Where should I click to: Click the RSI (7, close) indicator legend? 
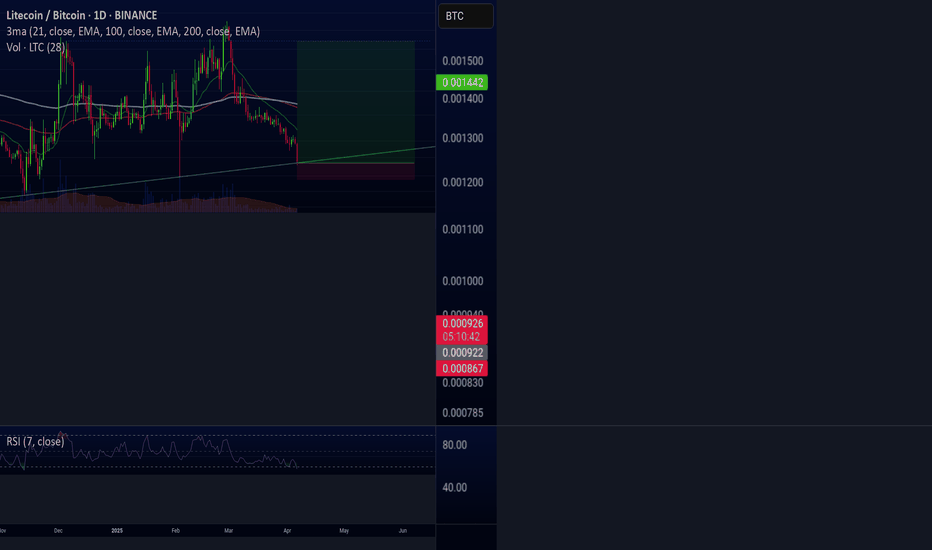[35, 441]
